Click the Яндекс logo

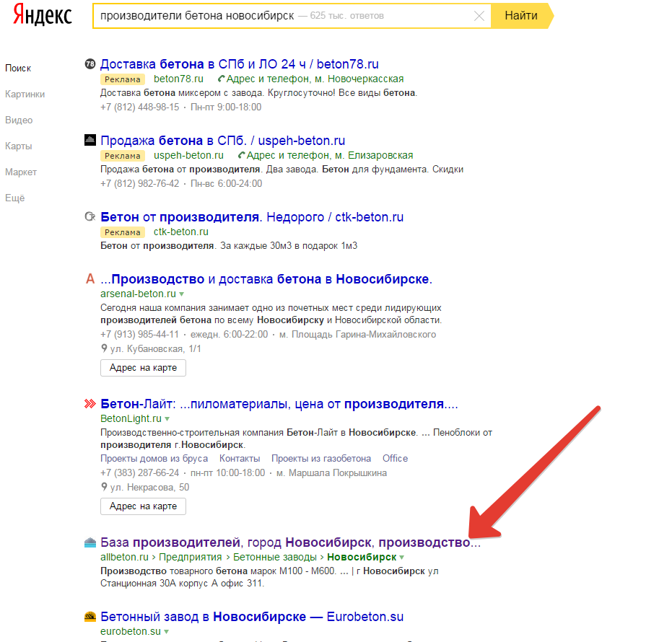43,14
